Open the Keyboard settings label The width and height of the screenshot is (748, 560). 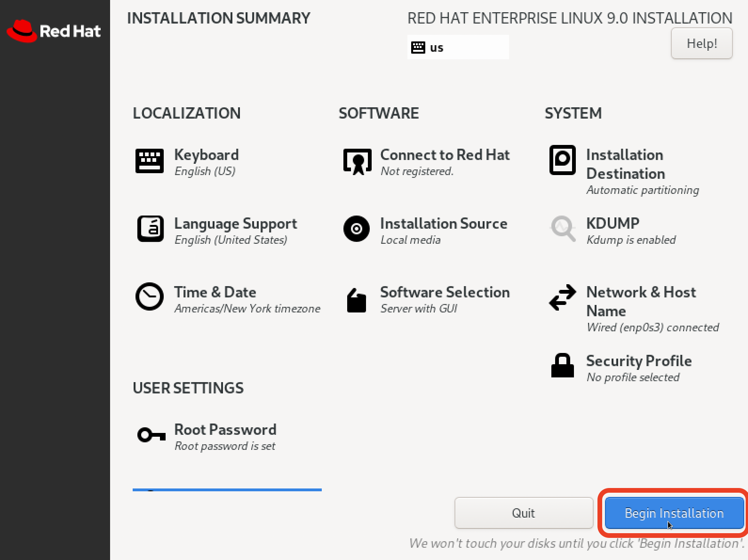pos(207,155)
